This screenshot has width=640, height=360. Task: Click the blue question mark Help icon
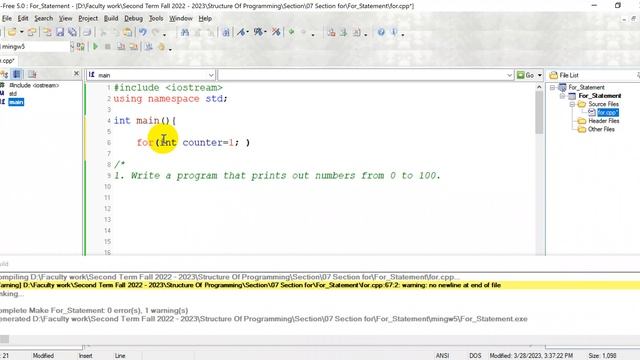click(x=381, y=32)
